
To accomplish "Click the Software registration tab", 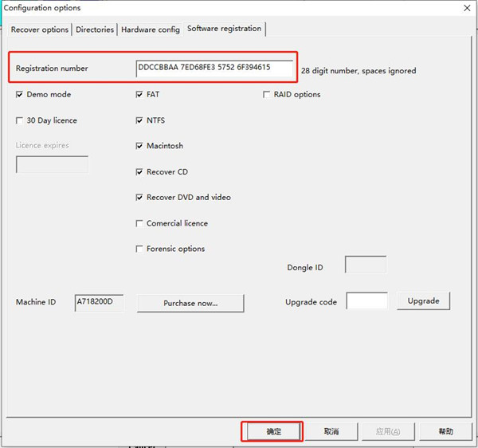I will [x=224, y=29].
